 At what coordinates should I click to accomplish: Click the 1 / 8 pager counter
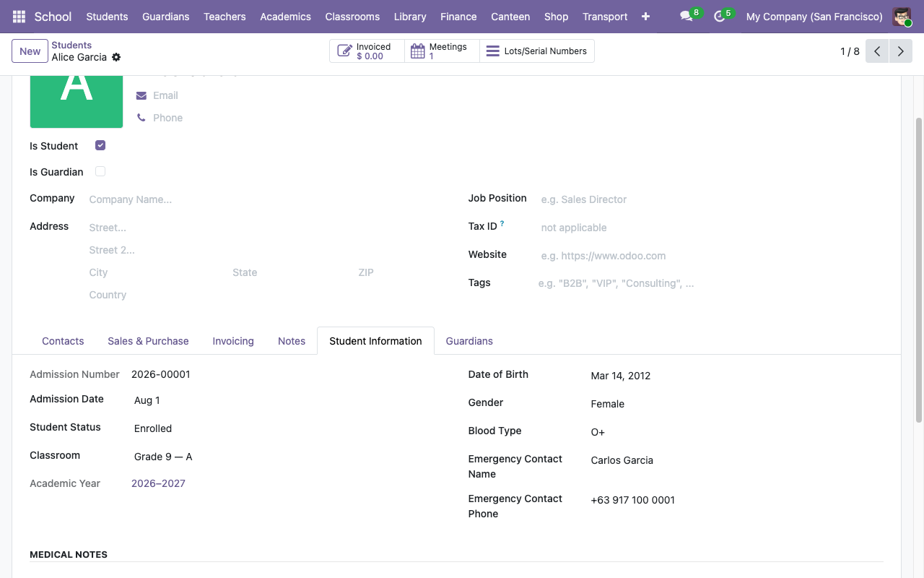pos(850,51)
